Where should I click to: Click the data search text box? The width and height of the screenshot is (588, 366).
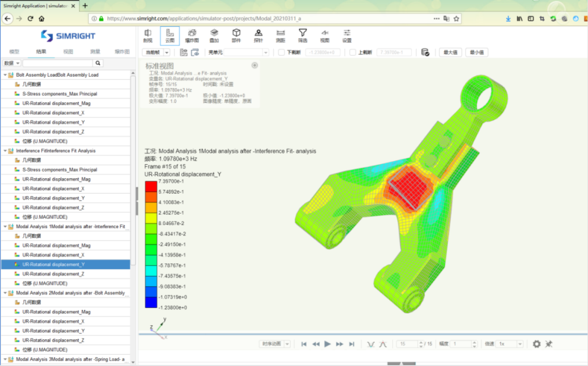click(57, 63)
